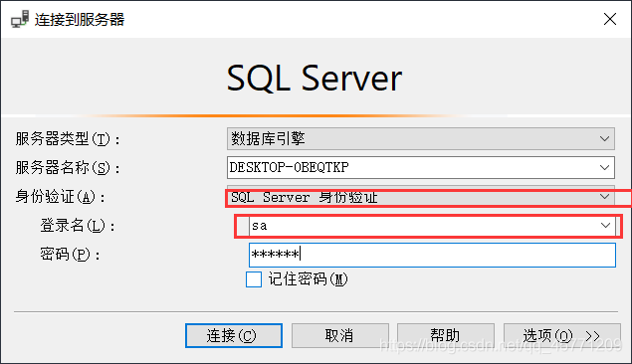The height and width of the screenshot is (364, 632).
Task: Click the 取消 button
Action: point(339,335)
